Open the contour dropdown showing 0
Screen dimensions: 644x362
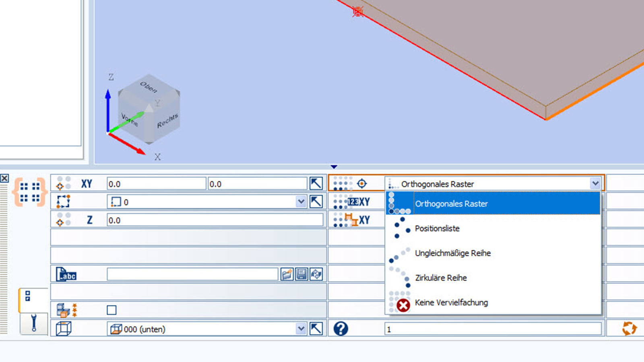click(301, 202)
